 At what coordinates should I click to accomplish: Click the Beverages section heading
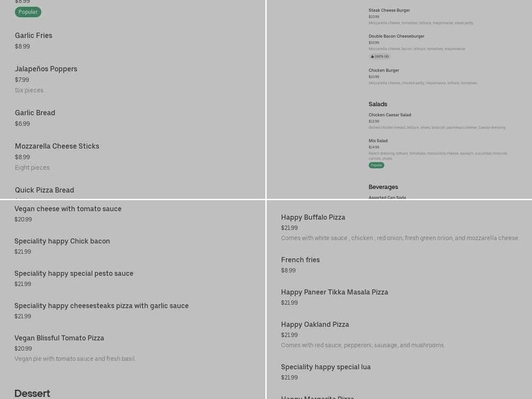[383, 187]
